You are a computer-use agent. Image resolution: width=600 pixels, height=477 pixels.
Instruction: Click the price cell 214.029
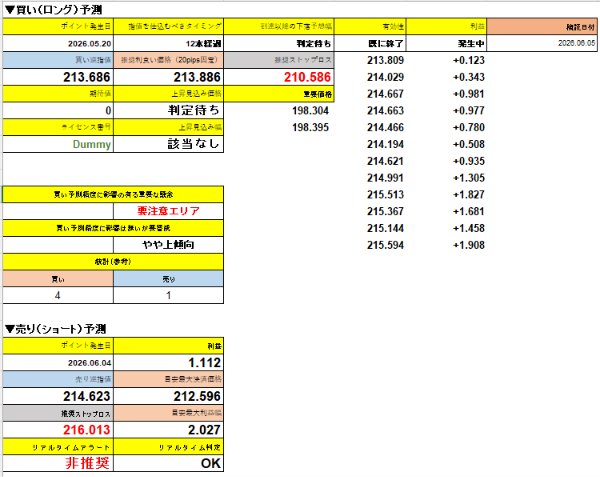click(x=385, y=77)
